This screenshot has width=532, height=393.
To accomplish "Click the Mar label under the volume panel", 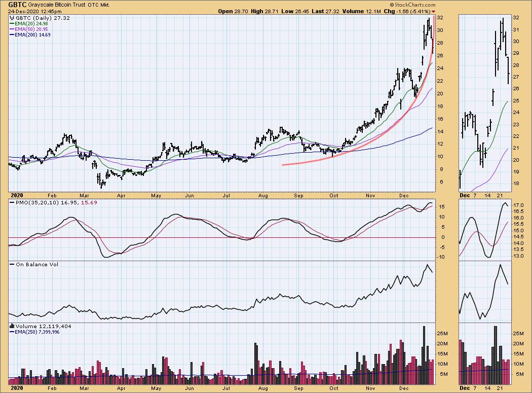I will [x=84, y=388].
